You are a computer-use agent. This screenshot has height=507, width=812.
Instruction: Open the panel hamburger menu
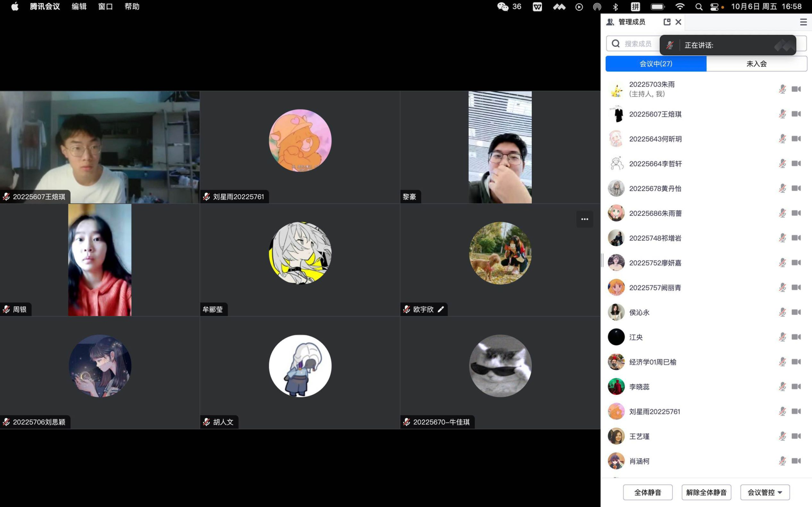click(803, 22)
